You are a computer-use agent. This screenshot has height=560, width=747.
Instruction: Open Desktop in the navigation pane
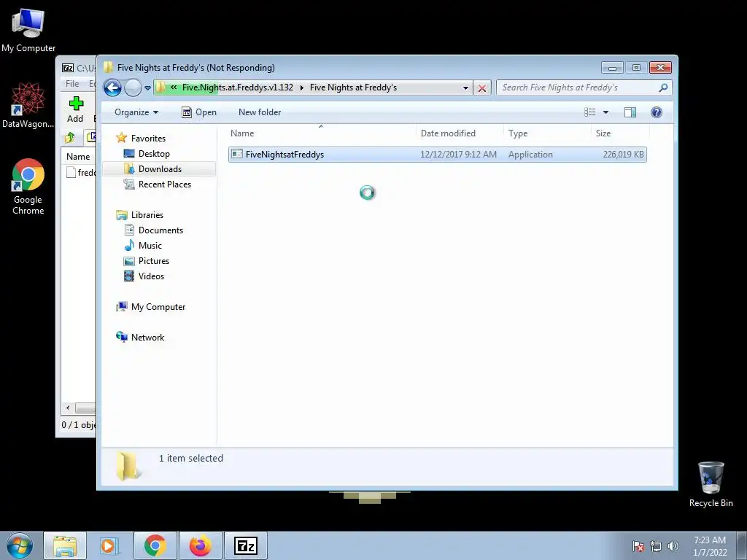[x=154, y=154]
